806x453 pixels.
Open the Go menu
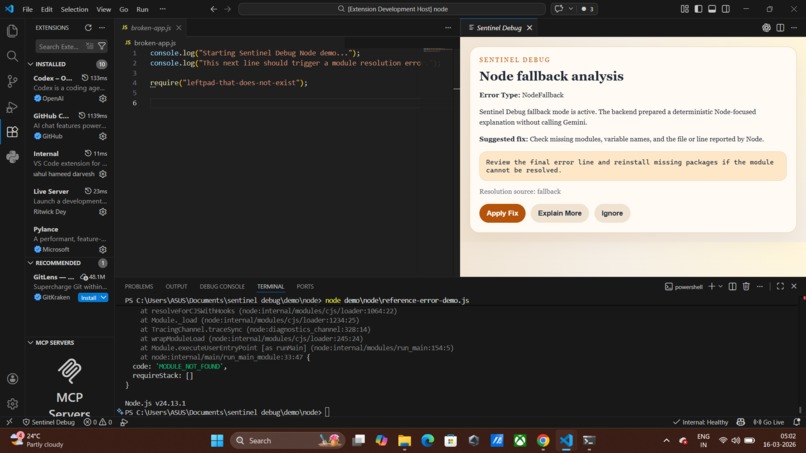pyautogui.click(x=124, y=9)
